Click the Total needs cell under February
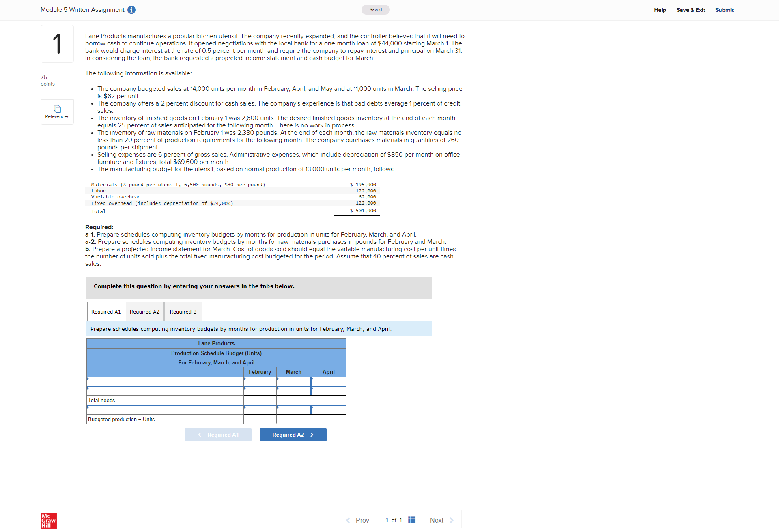The image size is (779, 532). [x=260, y=400]
